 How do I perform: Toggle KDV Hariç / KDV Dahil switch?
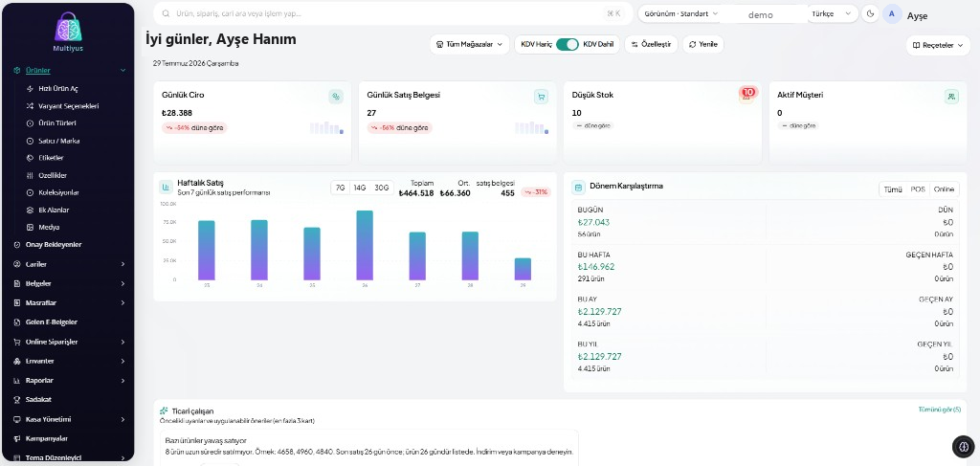tap(567, 44)
